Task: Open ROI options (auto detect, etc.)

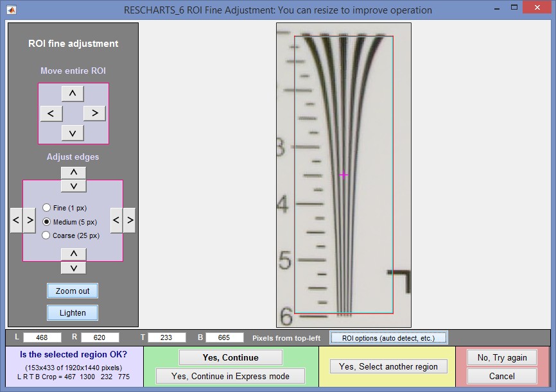Action: (388, 338)
